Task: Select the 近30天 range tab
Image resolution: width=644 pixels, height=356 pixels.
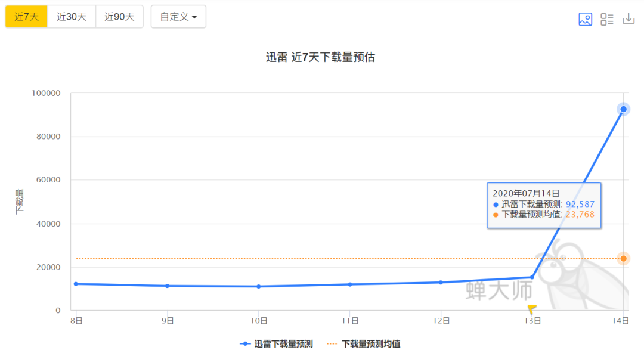Action: coord(72,17)
